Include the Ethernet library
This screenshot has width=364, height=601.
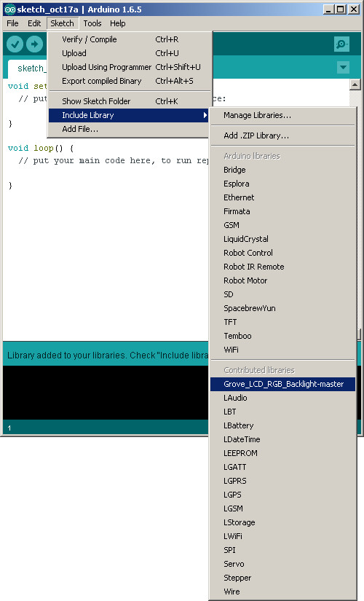pos(282,197)
